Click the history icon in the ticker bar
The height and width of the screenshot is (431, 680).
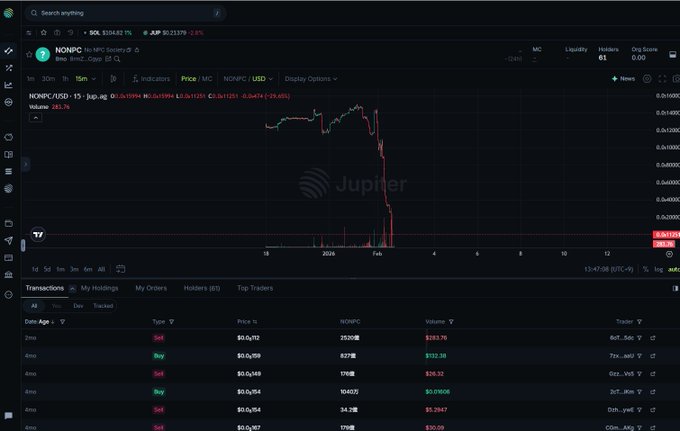(x=71, y=33)
